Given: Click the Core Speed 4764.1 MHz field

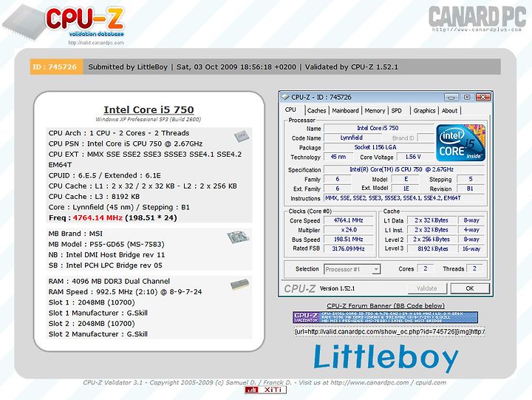Looking at the screenshot, I should click(x=349, y=220).
